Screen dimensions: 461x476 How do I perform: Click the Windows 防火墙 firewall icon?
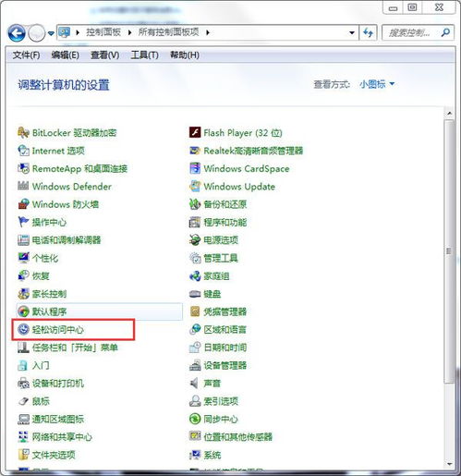(x=23, y=204)
